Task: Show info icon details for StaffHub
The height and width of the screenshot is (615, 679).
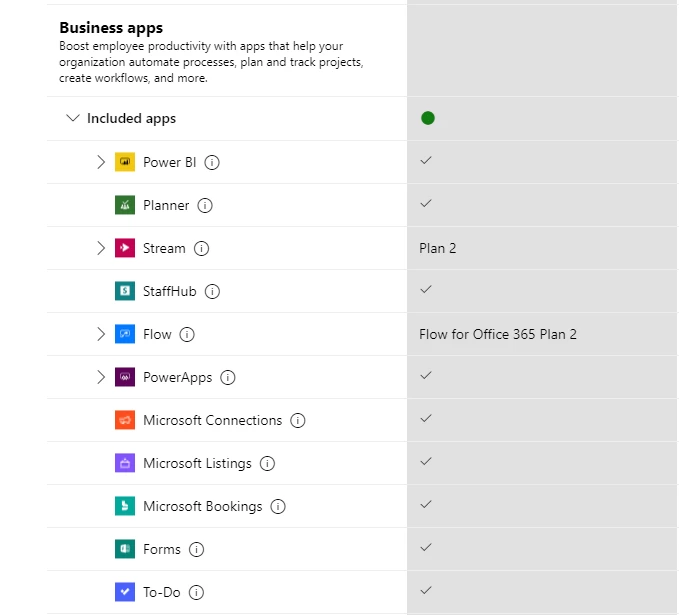Action: (x=212, y=291)
